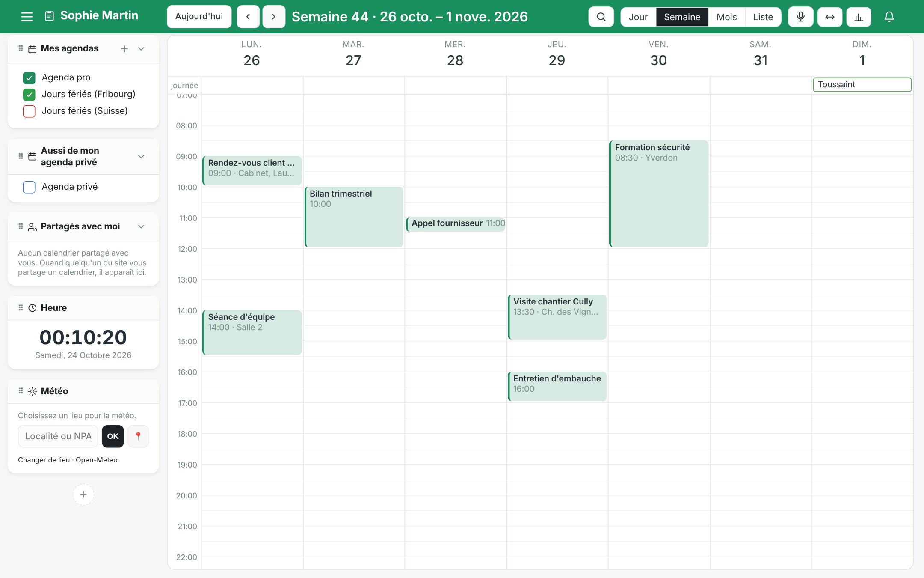This screenshot has height=578, width=924.
Task: Add a new agenda with plus icon
Action: (x=124, y=49)
